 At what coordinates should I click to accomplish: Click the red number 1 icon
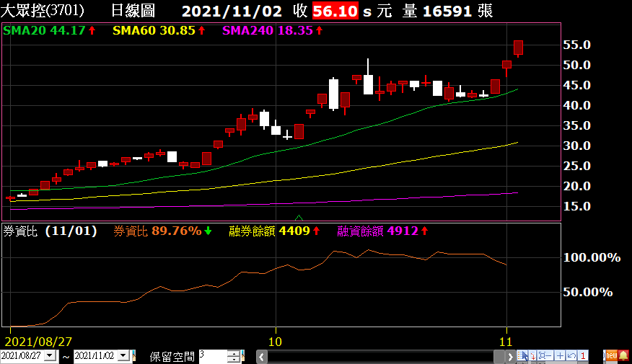pos(583,355)
